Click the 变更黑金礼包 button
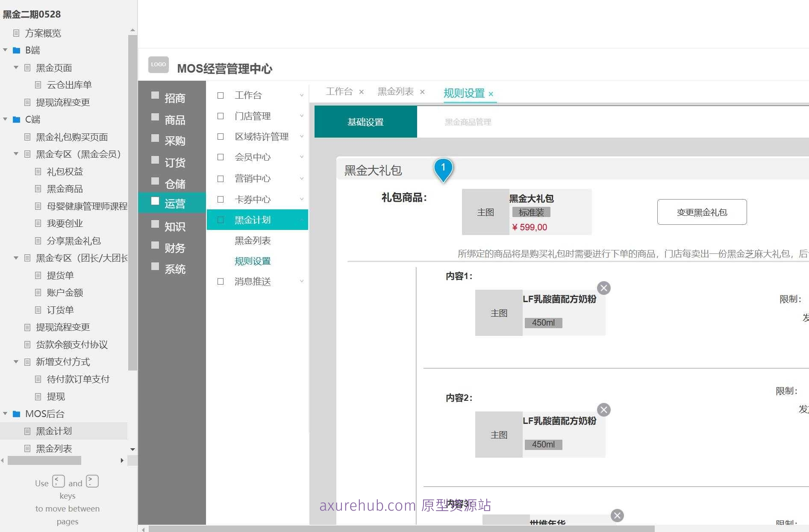The image size is (809, 532). click(701, 212)
